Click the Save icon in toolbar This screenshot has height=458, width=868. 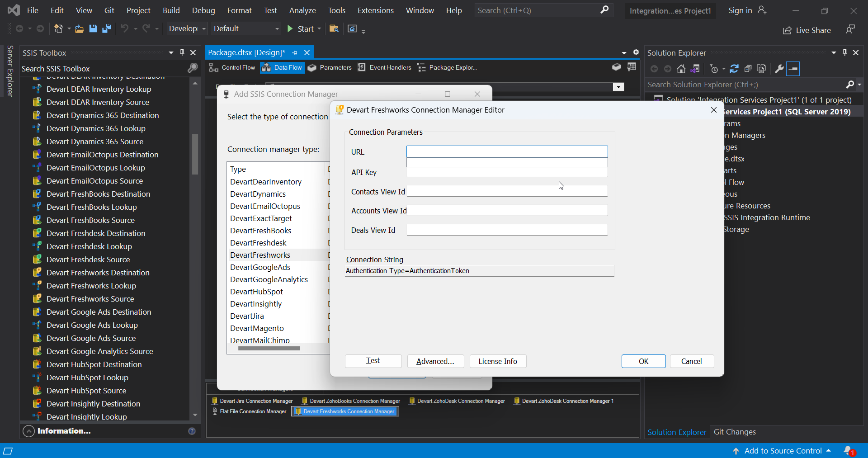pyautogui.click(x=93, y=29)
